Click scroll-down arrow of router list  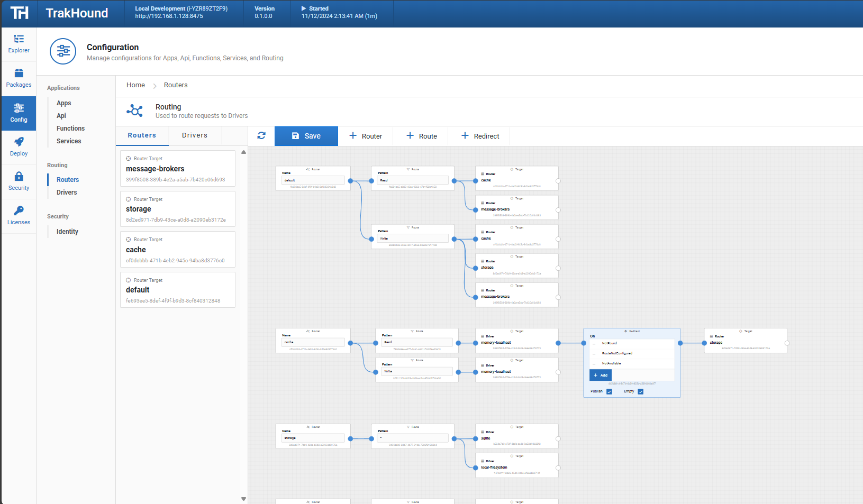click(243, 499)
